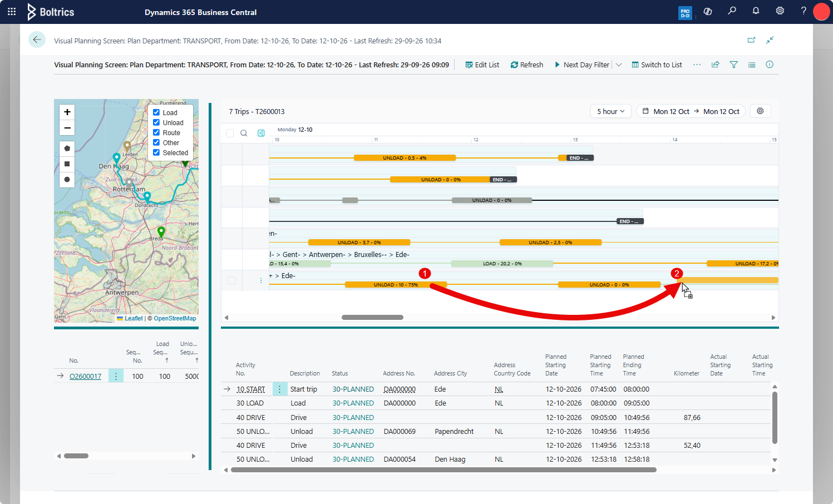This screenshot has height=504, width=833.
Task: Toggle the Unload map layer checkbox
Action: coord(156,122)
